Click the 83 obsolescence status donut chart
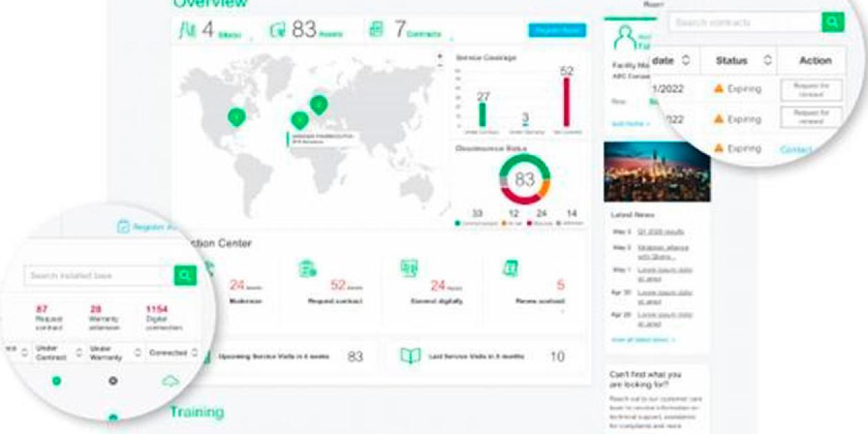 [x=524, y=179]
